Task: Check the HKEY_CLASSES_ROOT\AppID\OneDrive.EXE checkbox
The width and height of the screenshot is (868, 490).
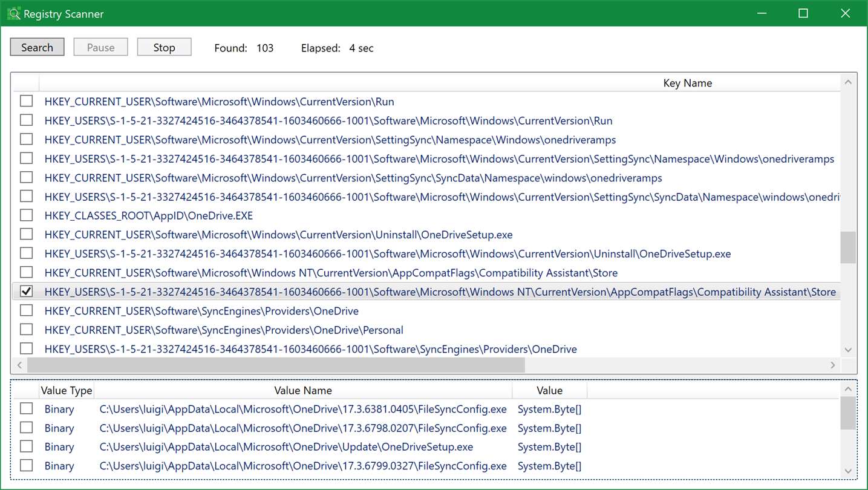Action: click(26, 215)
